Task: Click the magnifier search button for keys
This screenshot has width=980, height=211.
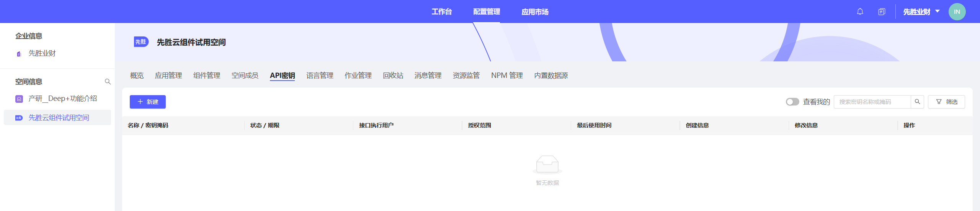Action: click(x=917, y=102)
